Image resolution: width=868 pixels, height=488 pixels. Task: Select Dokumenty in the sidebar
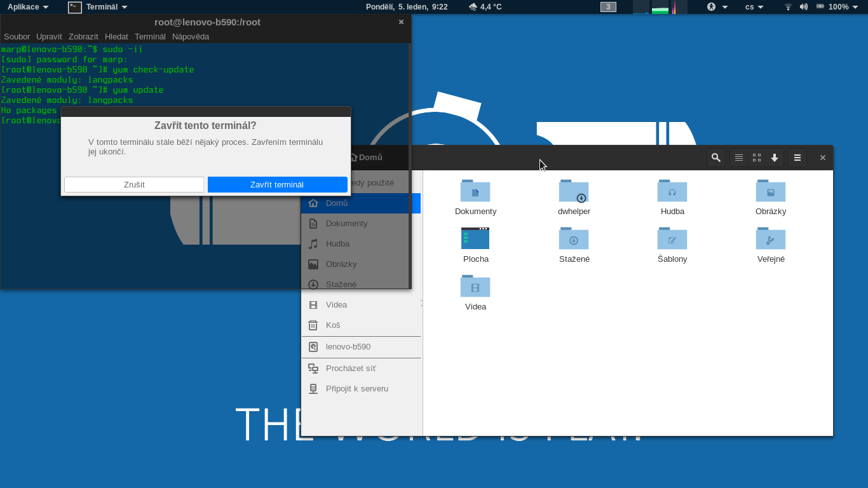click(360, 224)
